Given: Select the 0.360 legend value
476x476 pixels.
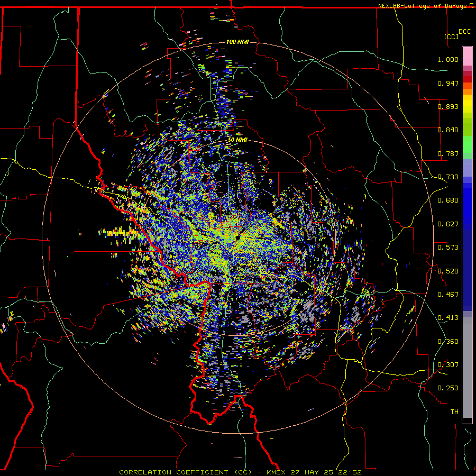Looking at the screenshot, I should pyautogui.click(x=448, y=342).
